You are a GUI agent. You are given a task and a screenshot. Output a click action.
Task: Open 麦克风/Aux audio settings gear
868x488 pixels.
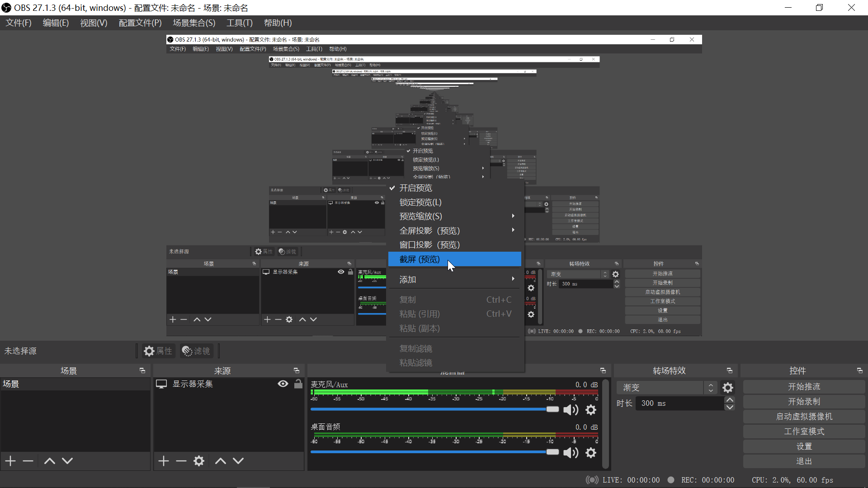tap(591, 410)
